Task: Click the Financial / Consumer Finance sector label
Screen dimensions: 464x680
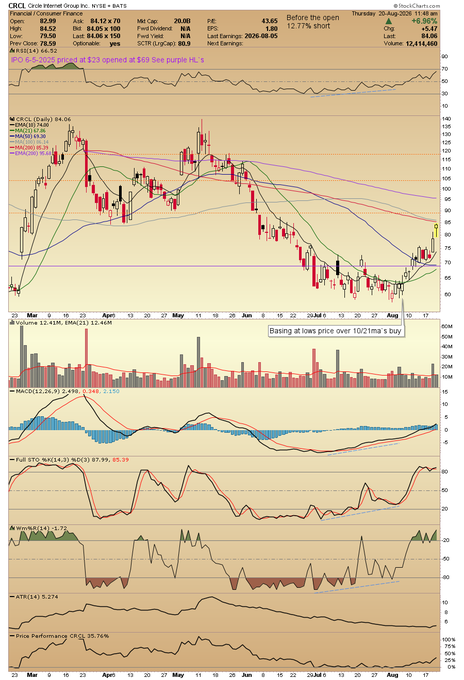Action: click(46, 13)
